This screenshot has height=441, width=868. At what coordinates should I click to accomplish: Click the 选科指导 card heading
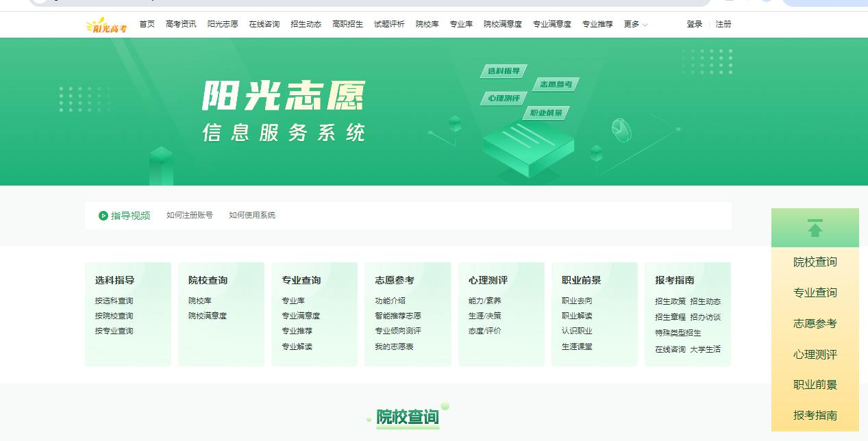point(114,280)
